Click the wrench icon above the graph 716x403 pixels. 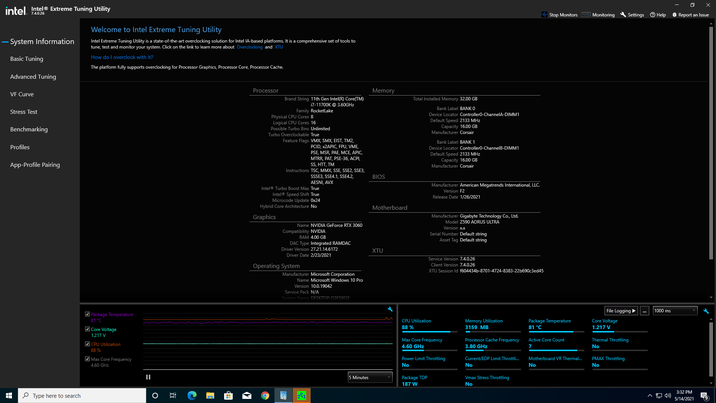pyautogui.click(x=390, y=309)
